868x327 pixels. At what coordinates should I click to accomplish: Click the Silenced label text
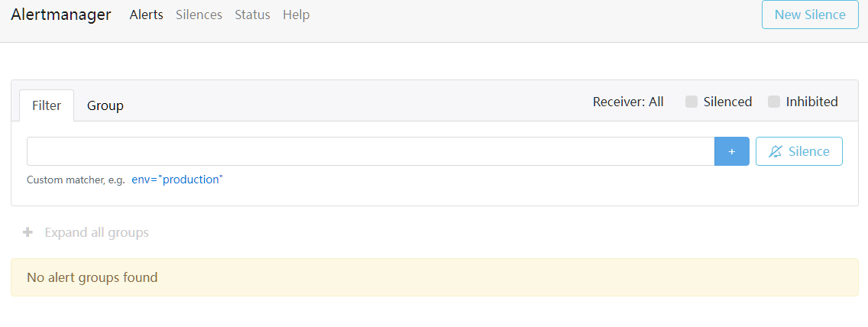[x=727, y=102]
